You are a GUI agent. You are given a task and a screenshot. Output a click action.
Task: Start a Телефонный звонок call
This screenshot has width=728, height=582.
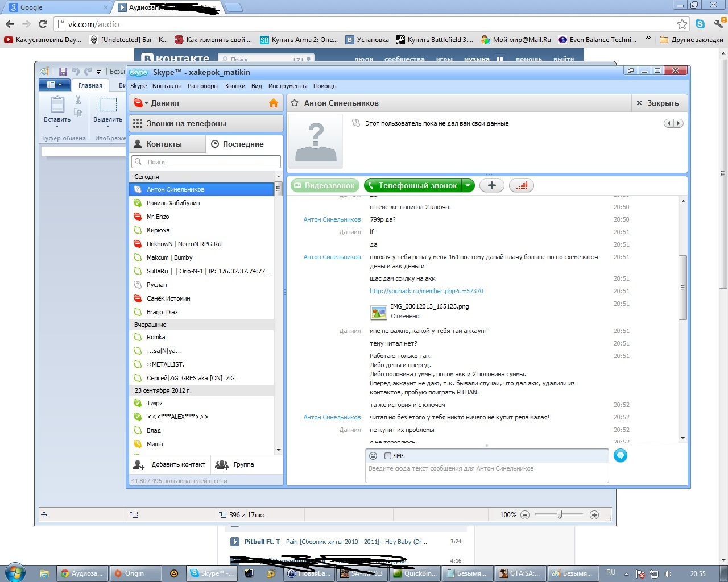(x=413, y=185)
